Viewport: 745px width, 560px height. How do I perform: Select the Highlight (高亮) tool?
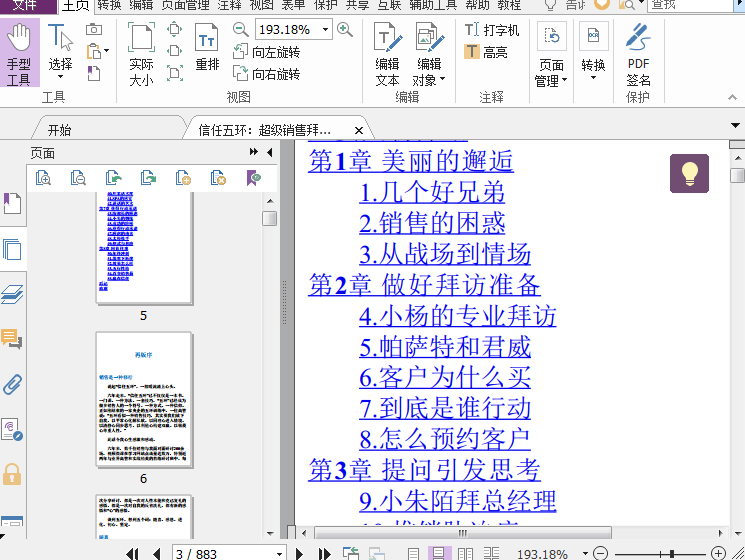(x=486, y=51)
